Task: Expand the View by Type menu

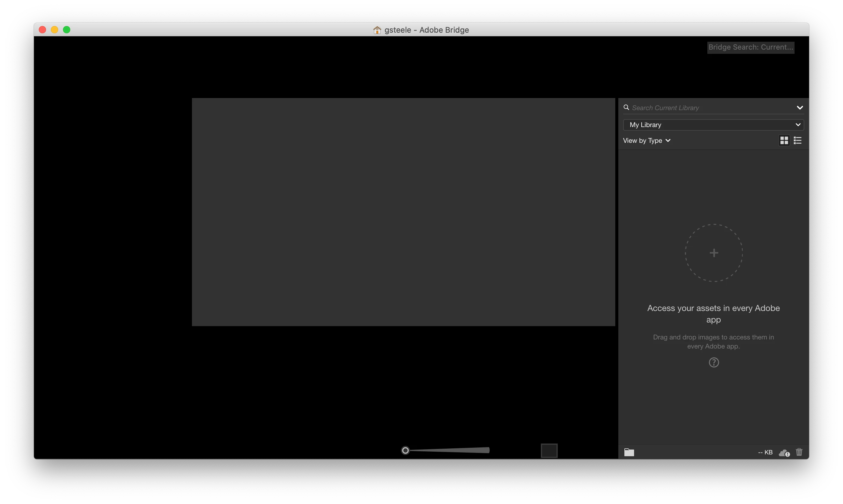Action: tap(646, 141)
